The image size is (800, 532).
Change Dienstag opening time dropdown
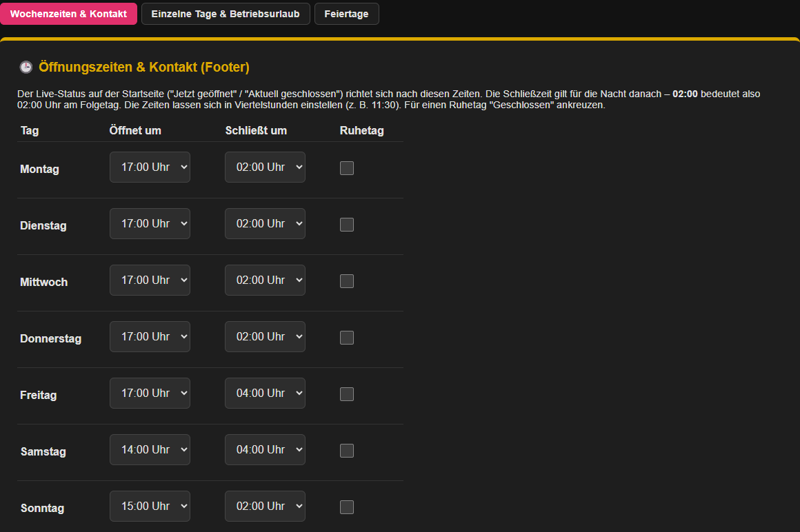pos(150,224)
